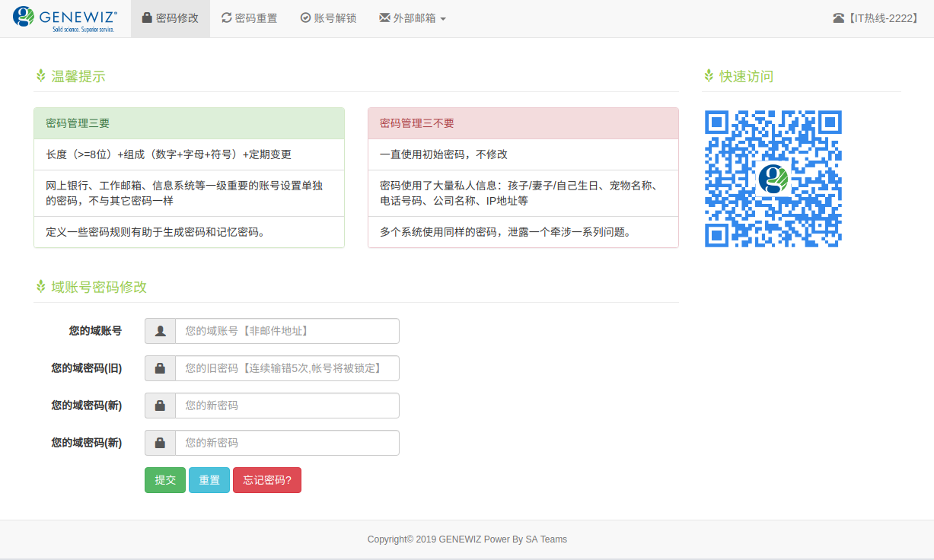The image size is (934, 560).
Task: Click the lock icon beside first new password field
Action: coord(161,406)
